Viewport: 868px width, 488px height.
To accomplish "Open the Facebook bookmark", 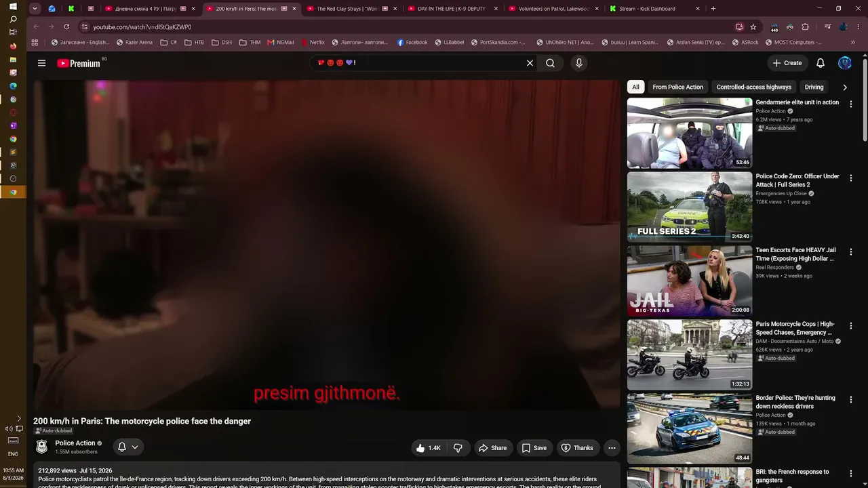I will tap(412, 42).
